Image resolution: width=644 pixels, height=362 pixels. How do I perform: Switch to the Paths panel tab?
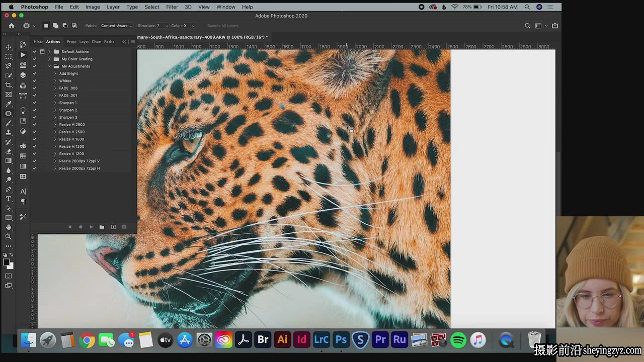(109, 42)
